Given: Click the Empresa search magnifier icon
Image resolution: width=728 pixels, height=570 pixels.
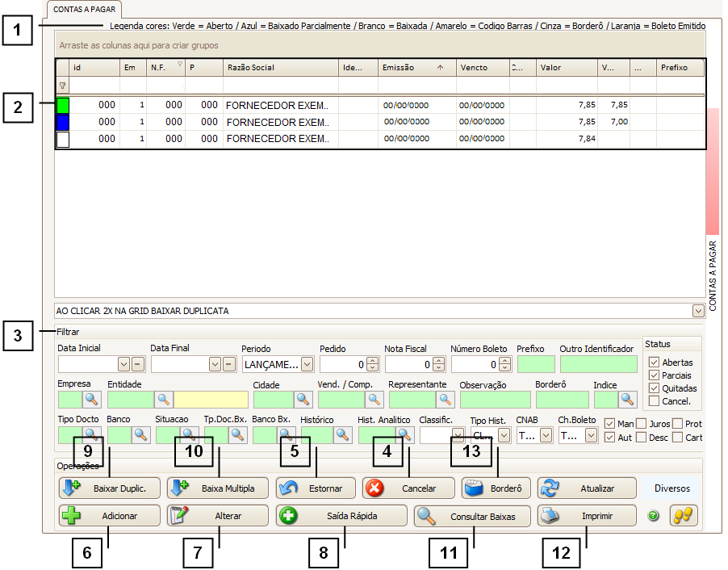Looking at the screenshot, I should (92, 399).
